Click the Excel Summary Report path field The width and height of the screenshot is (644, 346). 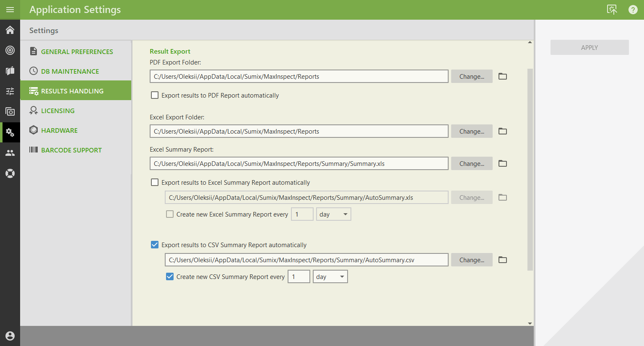tap(299, 163)
